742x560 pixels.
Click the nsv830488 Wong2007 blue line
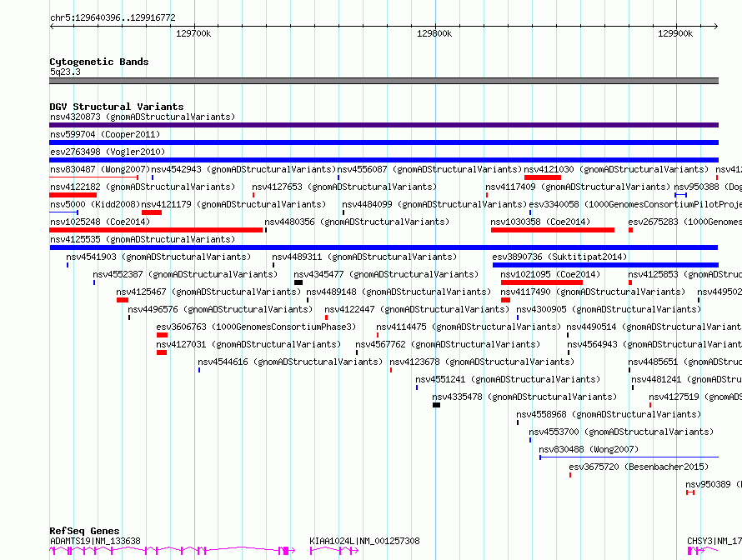pos(629,457)
